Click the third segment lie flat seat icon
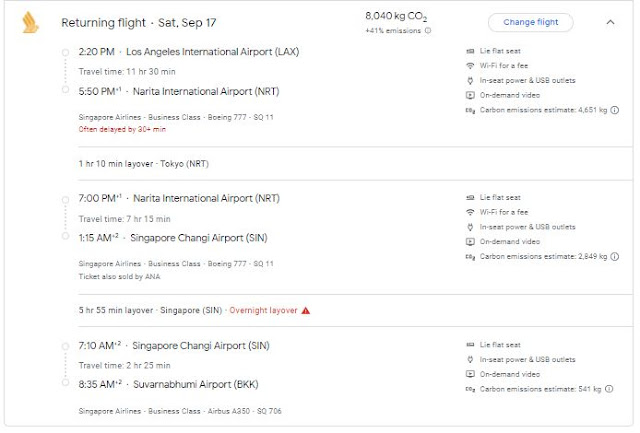The width and height of the screenshot is (640, 433). point(471,344)
